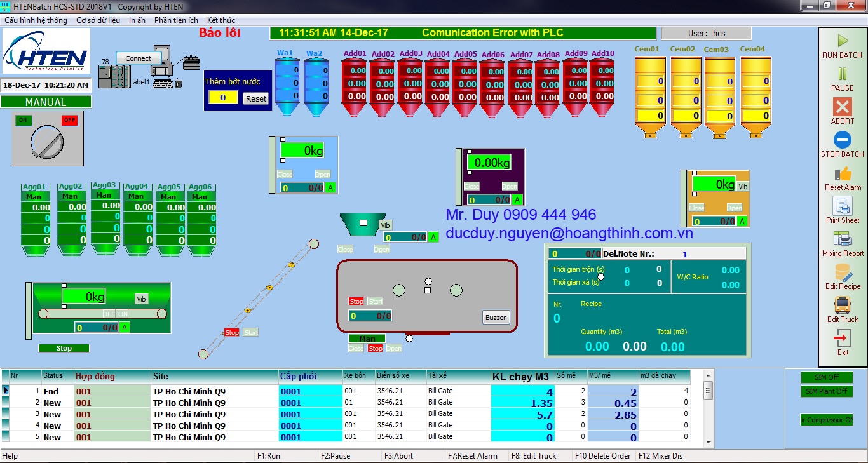Click Vib on the cement scale
The width and height of the screenshot is (868, 463).
[x=743, y=187]
